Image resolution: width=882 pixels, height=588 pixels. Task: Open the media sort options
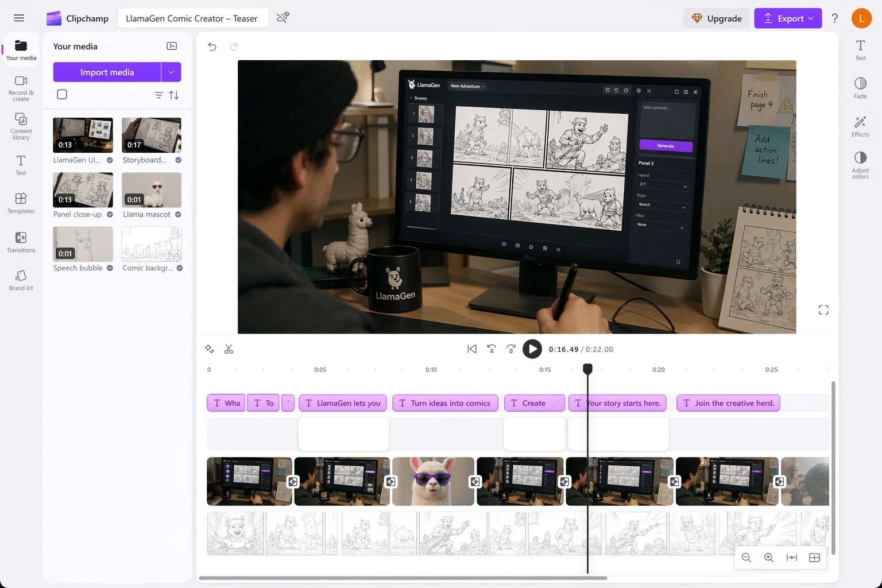click(x=174, y=95)
